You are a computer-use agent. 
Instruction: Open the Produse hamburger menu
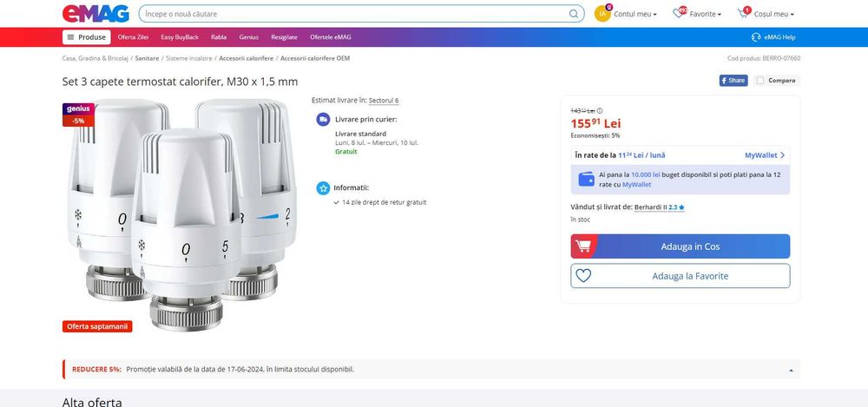pos(86,37)
